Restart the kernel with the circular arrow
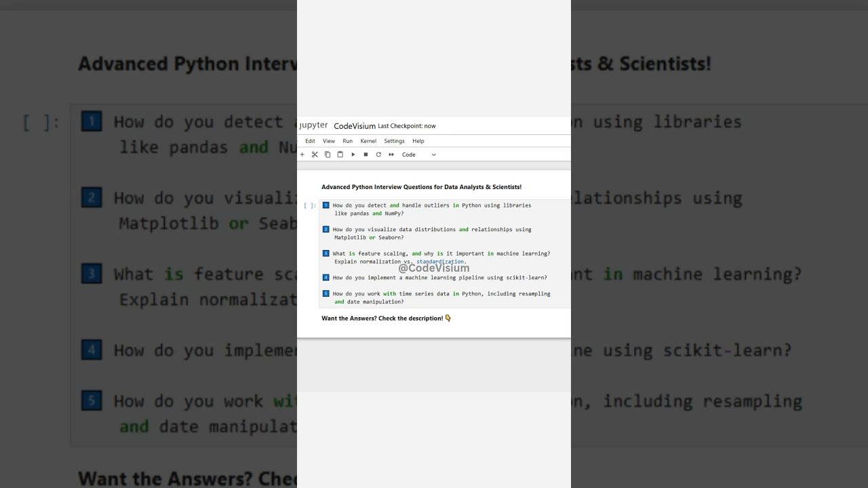This screenshot has width=868, height=488. 378,155
